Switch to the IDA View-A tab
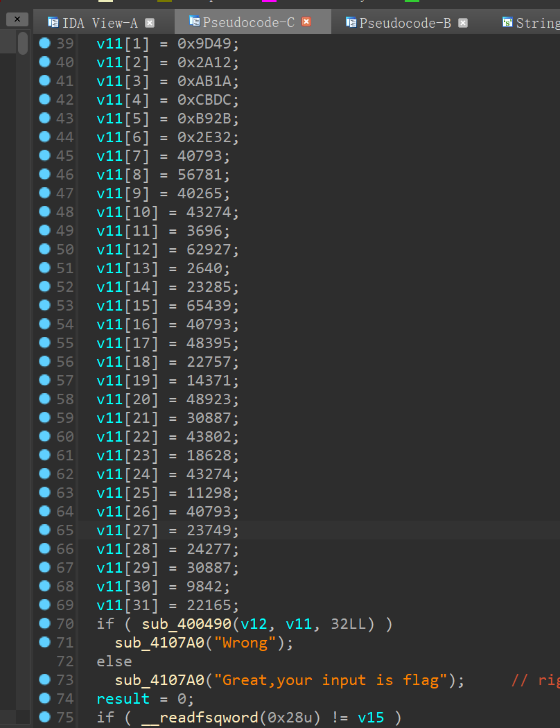The height and width of the screenshot is (728, 560). (100, 23)
